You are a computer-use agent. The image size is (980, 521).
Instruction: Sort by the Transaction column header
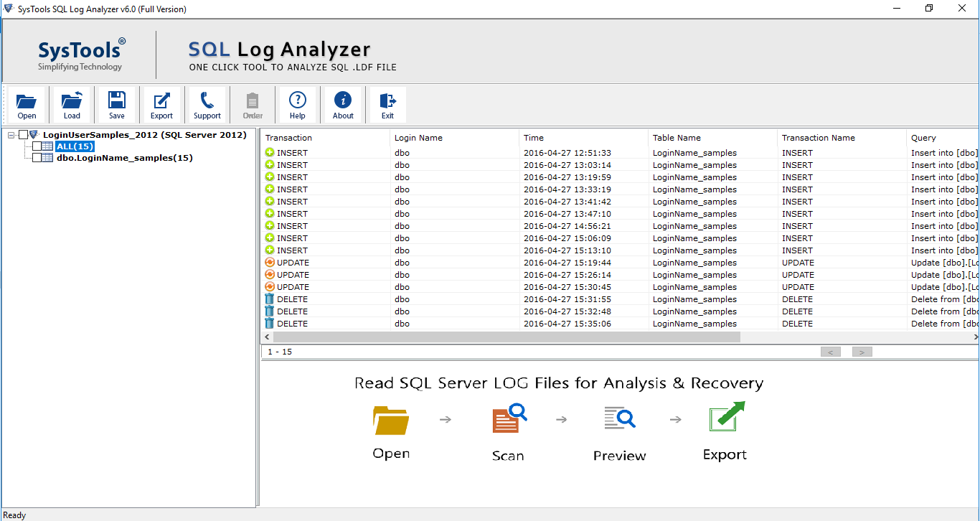[326, 138]
